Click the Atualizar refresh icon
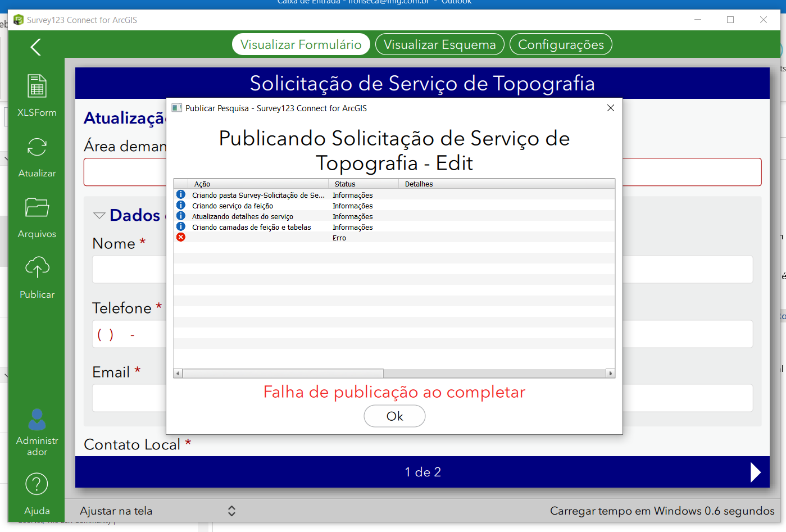 coord(37,147)
